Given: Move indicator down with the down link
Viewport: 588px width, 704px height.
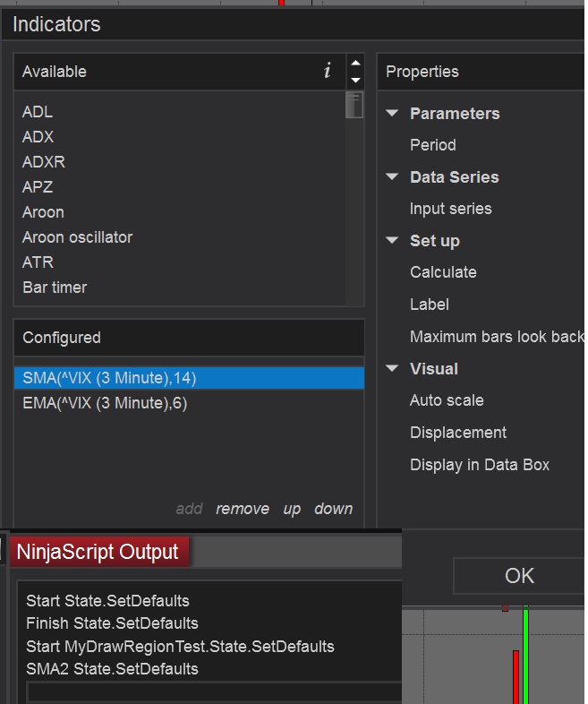Looking at the screenshot, I should tap(333, 509).
